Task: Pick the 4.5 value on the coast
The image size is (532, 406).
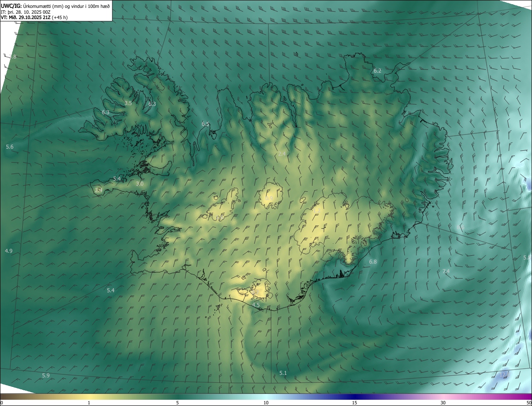Action: (x=256, y=305)
